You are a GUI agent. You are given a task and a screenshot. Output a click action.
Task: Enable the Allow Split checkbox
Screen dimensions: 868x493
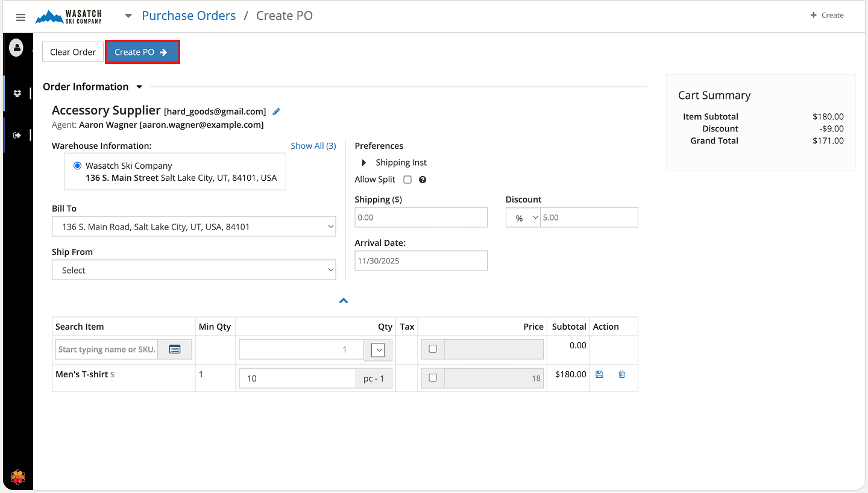407,180
